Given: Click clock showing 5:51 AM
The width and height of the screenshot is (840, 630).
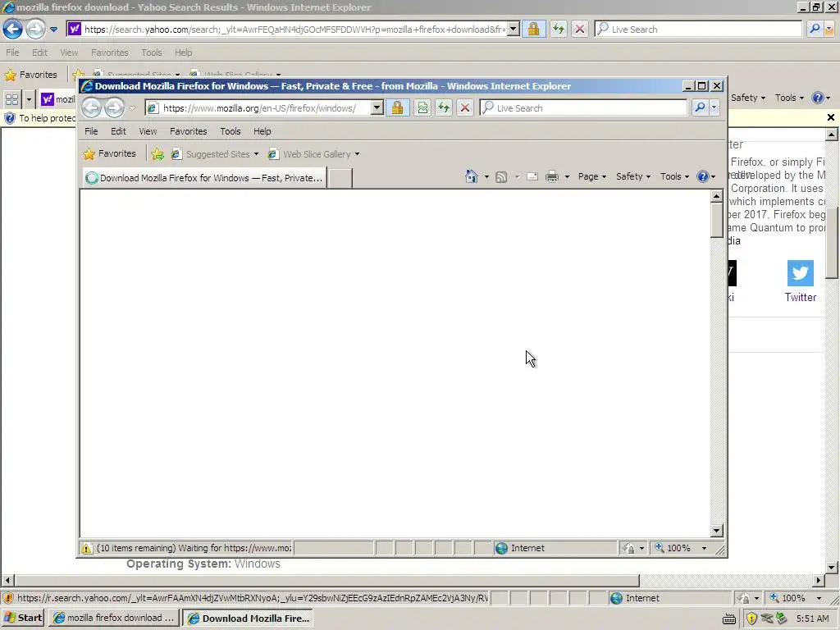Looking at the screenshot, I should (x=812, y=619).
